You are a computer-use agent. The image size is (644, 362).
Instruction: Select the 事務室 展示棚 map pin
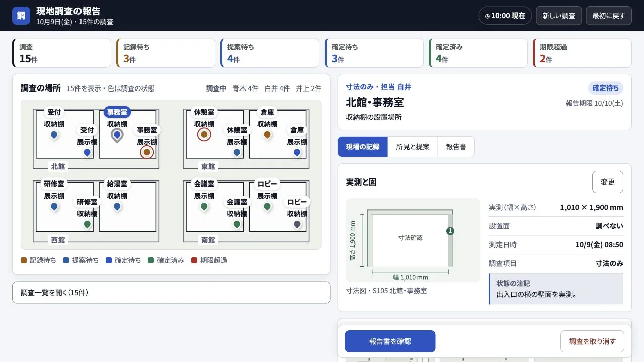[x=147, y=152]
